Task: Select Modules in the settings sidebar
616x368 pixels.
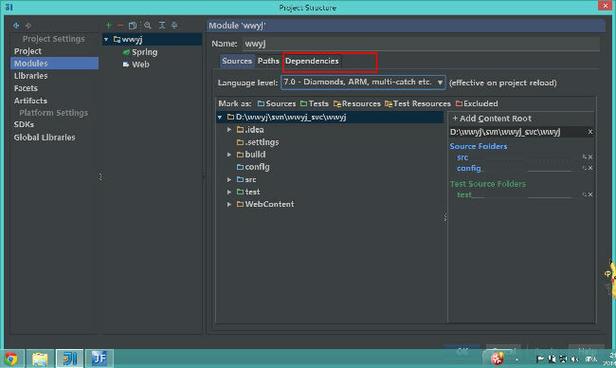Action: click(55, 63)
